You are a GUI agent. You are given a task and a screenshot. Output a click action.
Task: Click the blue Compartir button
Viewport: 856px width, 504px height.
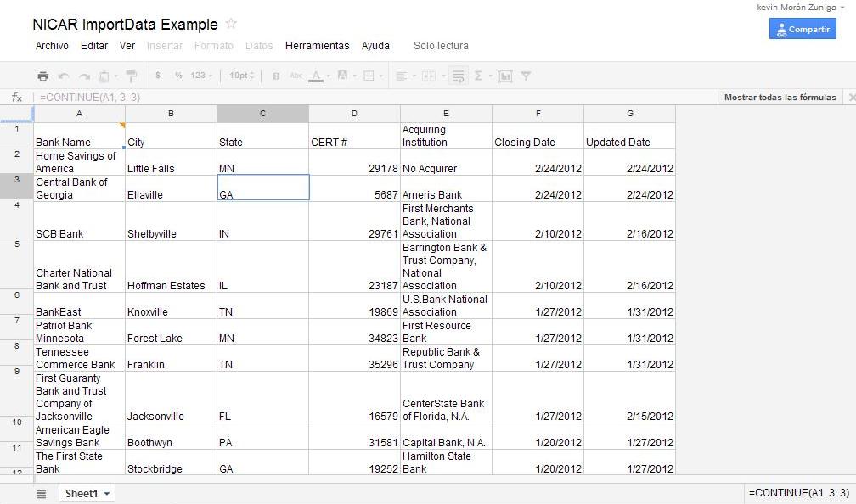coord(802,29)
